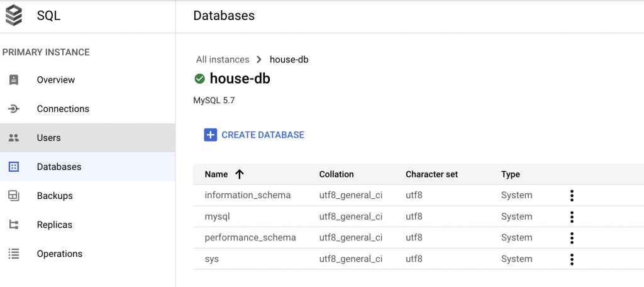The image size is (644, 287).
Task: Open the three-dot menu for performance_schema row
Action: coord(572,238)
